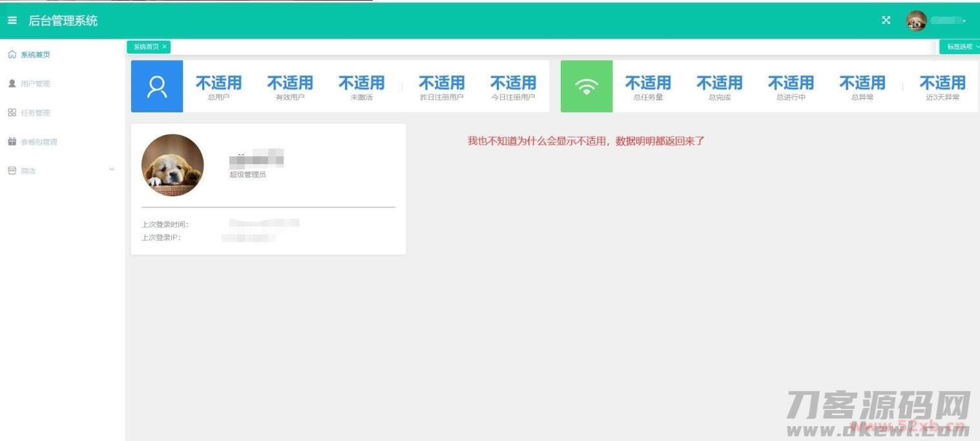Click the large puppy profile picture
The image size is (980, 441).
point(172,165)
